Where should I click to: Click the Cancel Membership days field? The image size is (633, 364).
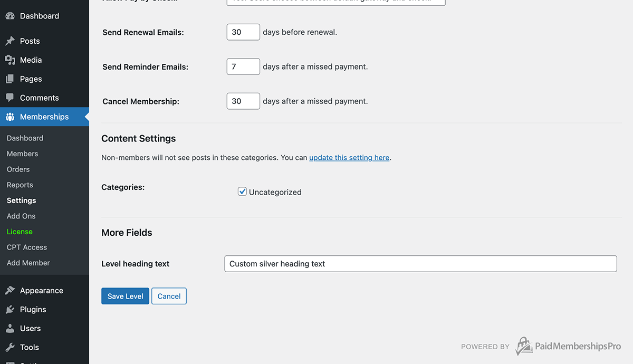coord(243,101)
